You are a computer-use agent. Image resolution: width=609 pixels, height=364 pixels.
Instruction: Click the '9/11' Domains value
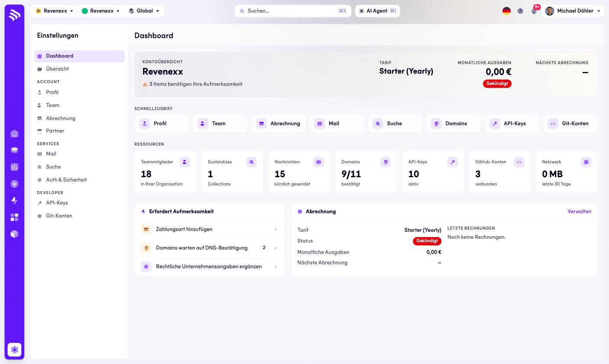(x=351, y=174)
